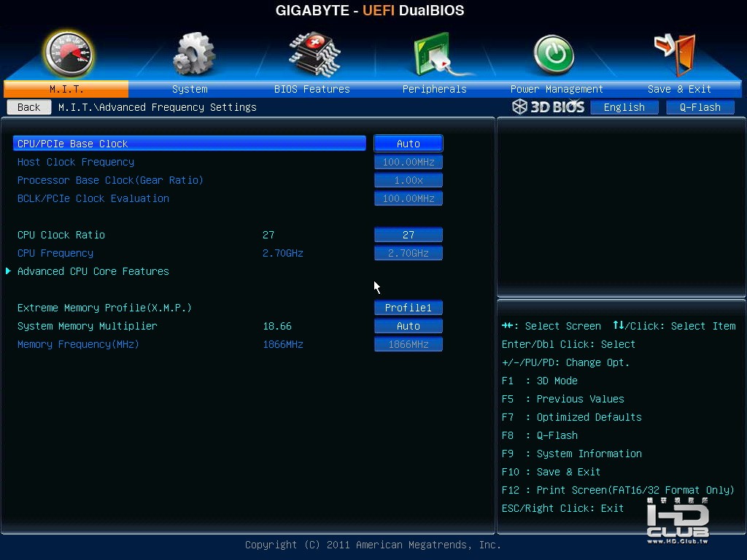Click the CPU Frequency 2.70GHz value box

pyautogui.click(x=409, y=253)
